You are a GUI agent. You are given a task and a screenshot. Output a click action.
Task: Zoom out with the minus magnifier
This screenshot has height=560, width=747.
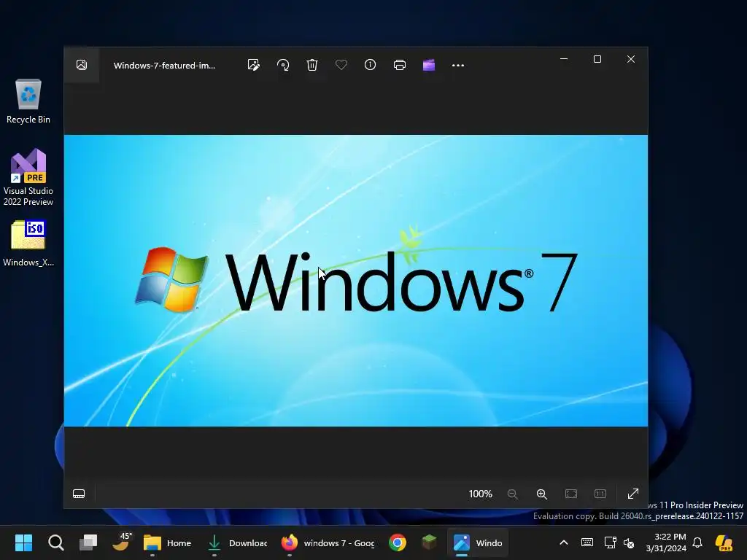[513, 494]
